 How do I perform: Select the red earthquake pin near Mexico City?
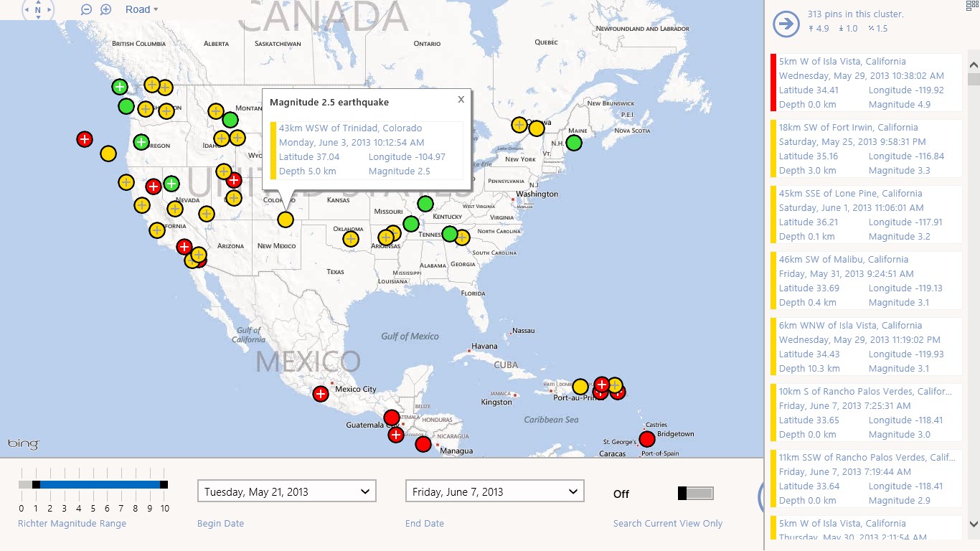coord(320,393)
